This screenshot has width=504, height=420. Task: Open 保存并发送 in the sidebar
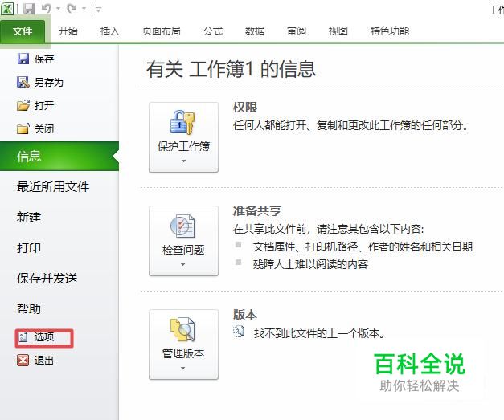tap(47, 279)
